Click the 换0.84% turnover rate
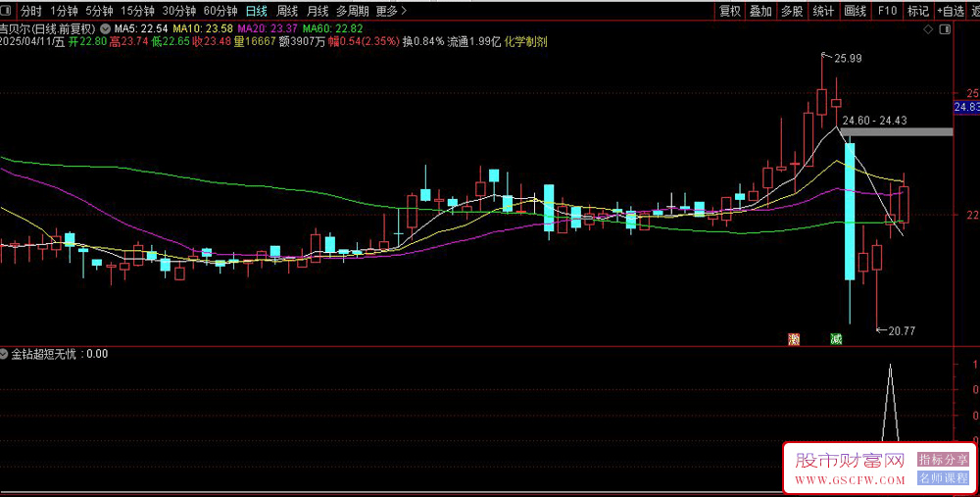Viewport: 980px width, 497px height. tap(423, 42)
